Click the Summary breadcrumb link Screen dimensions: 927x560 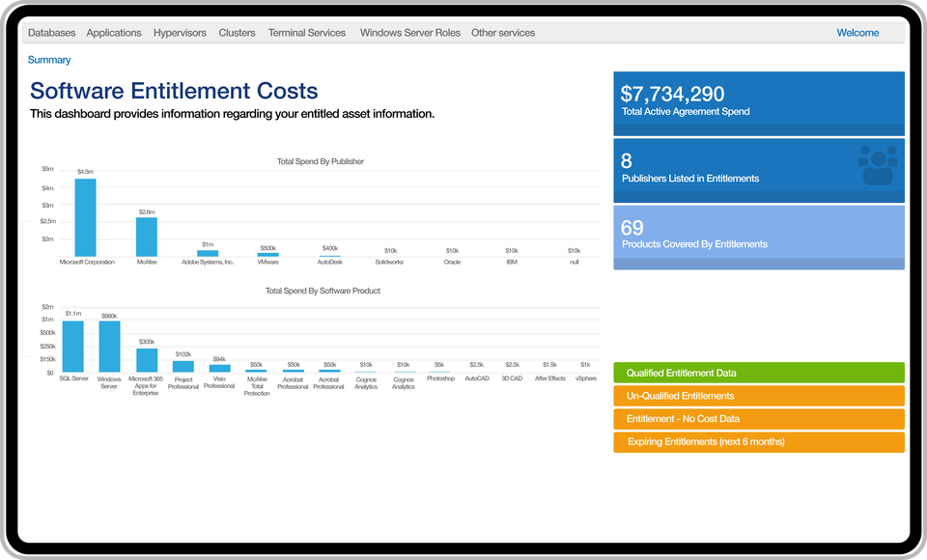tap(49, 60)
